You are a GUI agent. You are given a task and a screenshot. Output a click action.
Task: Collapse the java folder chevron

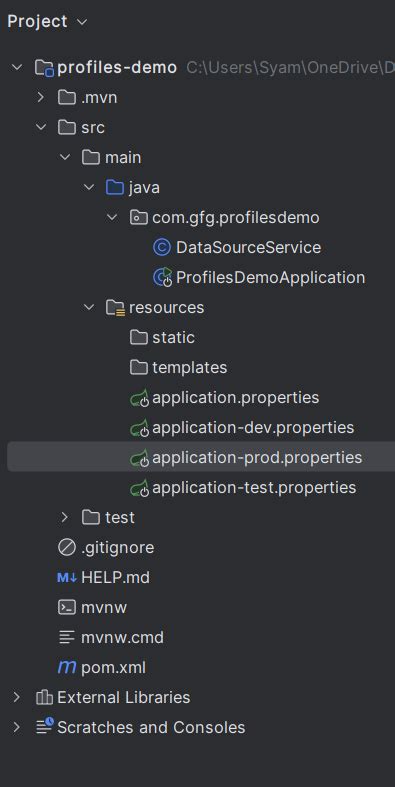click(x=89, y=188)
